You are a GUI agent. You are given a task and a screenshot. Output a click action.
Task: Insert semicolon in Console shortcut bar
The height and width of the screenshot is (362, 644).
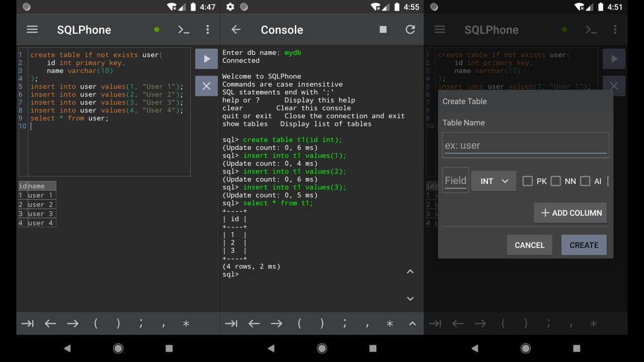pyautogui.click(x=345, y=324)
